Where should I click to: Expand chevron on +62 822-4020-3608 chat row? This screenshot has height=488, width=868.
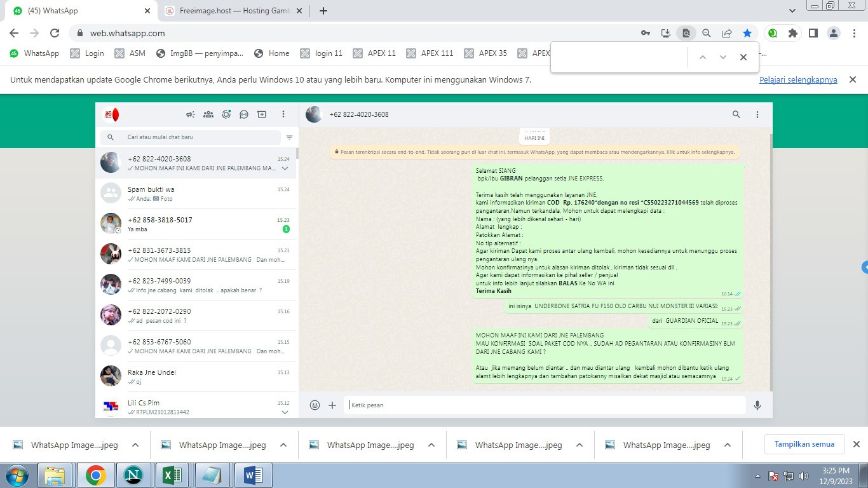point(285,168)
